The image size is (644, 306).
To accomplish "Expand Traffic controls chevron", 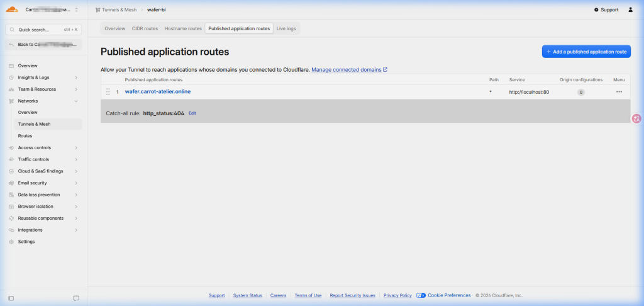I will (76, 159).
